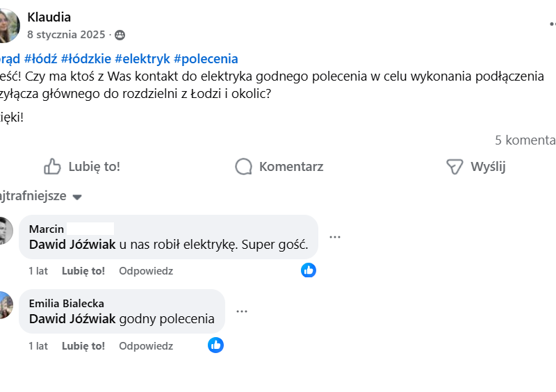Open three-dot options for Emilia's comment
The height and width of the screenshot is (392, 556).
(x=242, y=311)
